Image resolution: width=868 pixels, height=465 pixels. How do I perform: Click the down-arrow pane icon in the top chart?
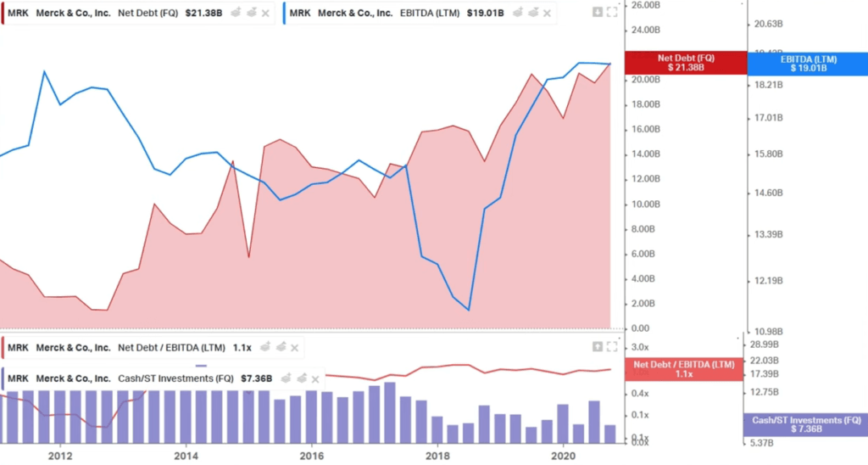[598, 12]
